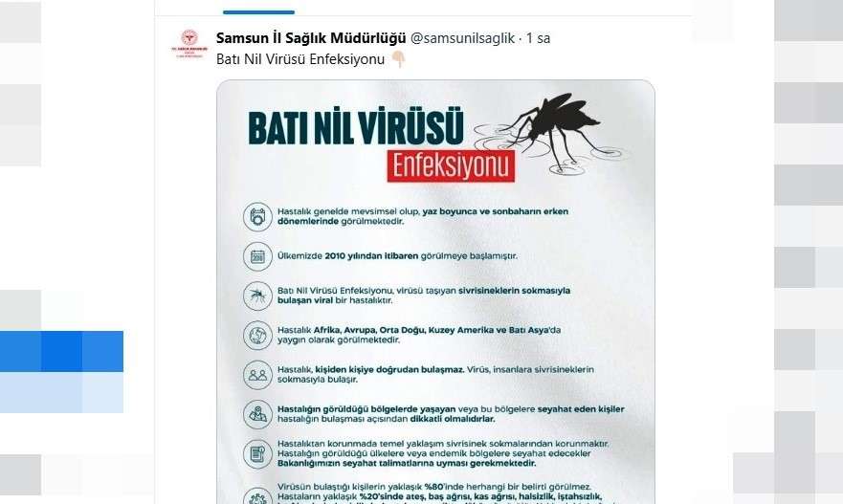Click the red 'Enfeksiyonu' banner

tap(451, 165)
